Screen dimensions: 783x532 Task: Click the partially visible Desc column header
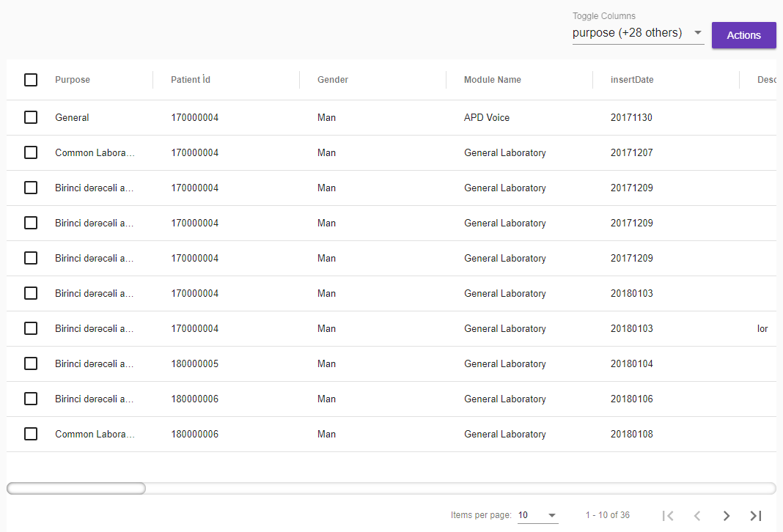[767, 80]
